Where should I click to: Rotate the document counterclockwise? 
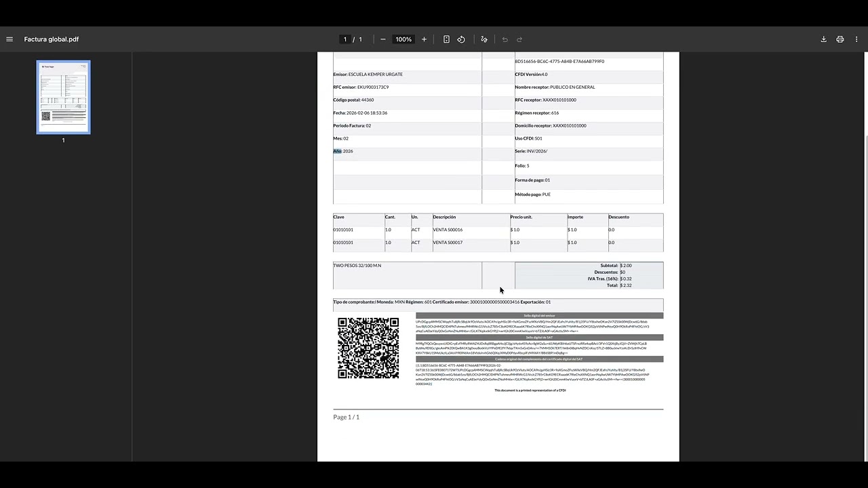[461, 39]
